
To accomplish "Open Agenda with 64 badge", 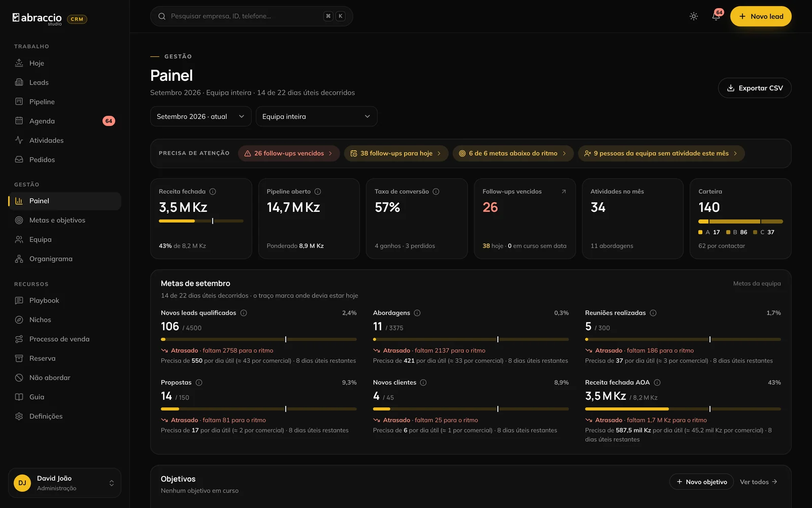I will click(x=65, y=121).
